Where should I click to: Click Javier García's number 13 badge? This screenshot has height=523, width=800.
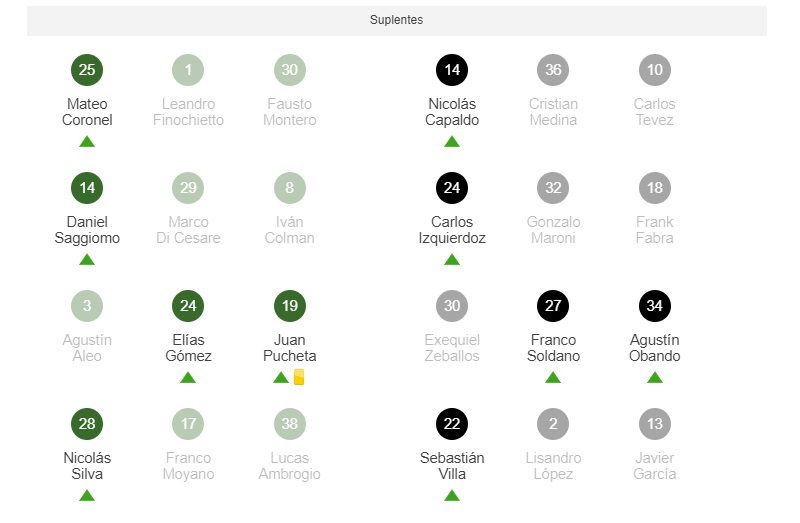pyautogui.click(x=655, y=424)
